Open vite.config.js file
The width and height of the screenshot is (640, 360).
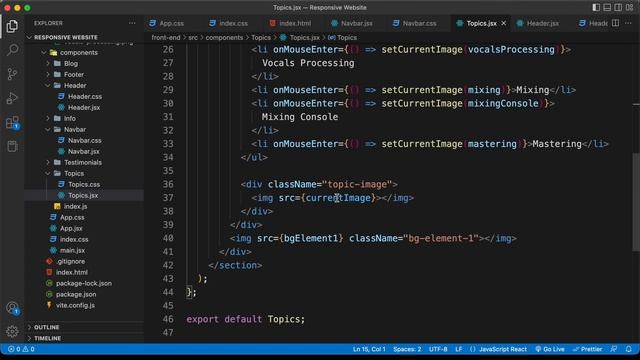(75, 305)
